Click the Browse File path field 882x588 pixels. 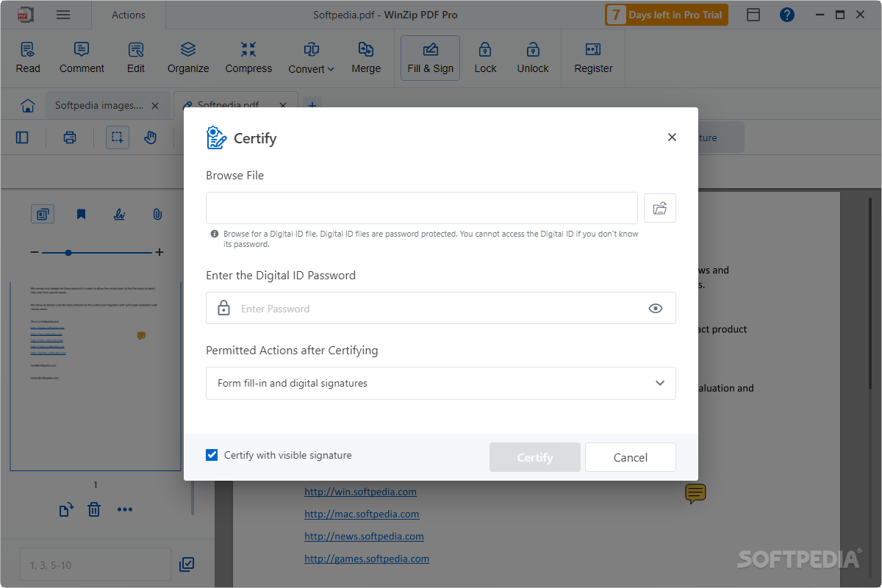[422, 208]
